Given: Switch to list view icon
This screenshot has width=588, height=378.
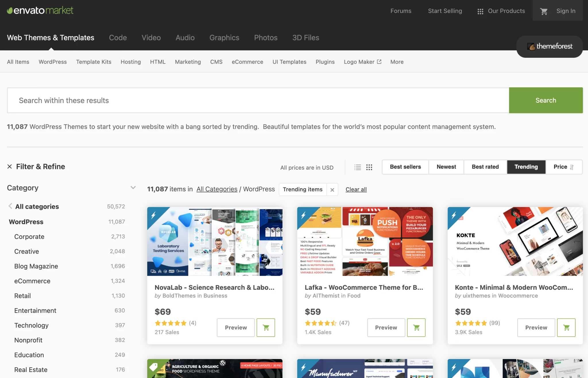Looking at the screenshot, I should click(357, 167).
